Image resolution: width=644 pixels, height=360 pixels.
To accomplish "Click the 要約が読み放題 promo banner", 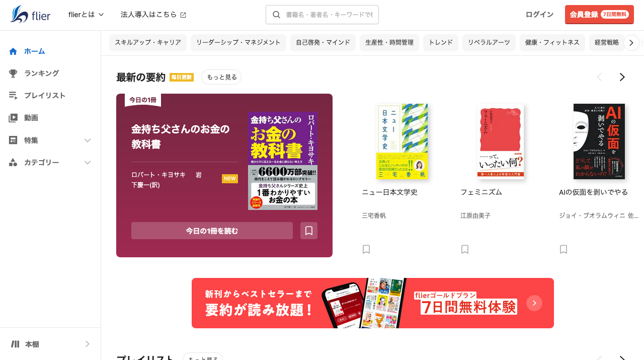I will [x=373, y=303].
